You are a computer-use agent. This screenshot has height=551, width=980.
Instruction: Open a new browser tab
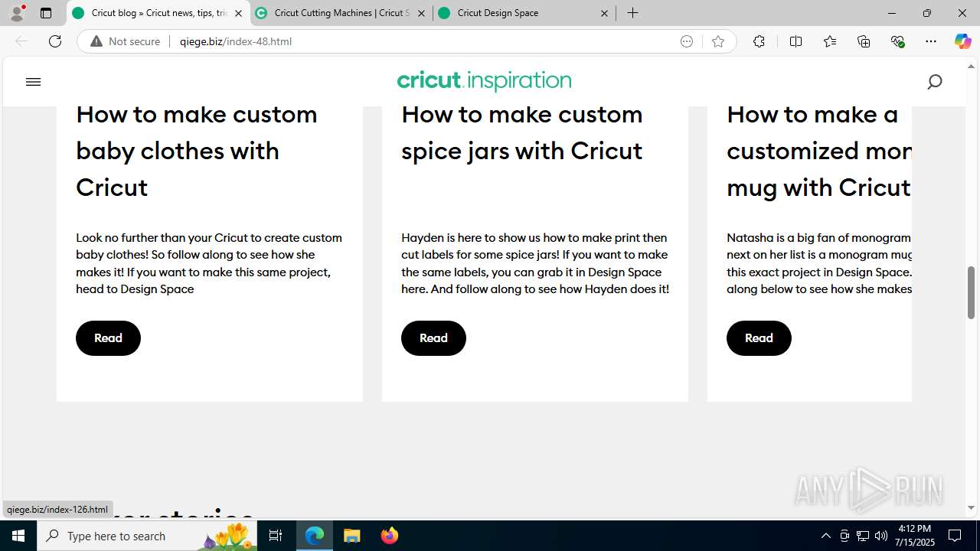coord(632,13)
